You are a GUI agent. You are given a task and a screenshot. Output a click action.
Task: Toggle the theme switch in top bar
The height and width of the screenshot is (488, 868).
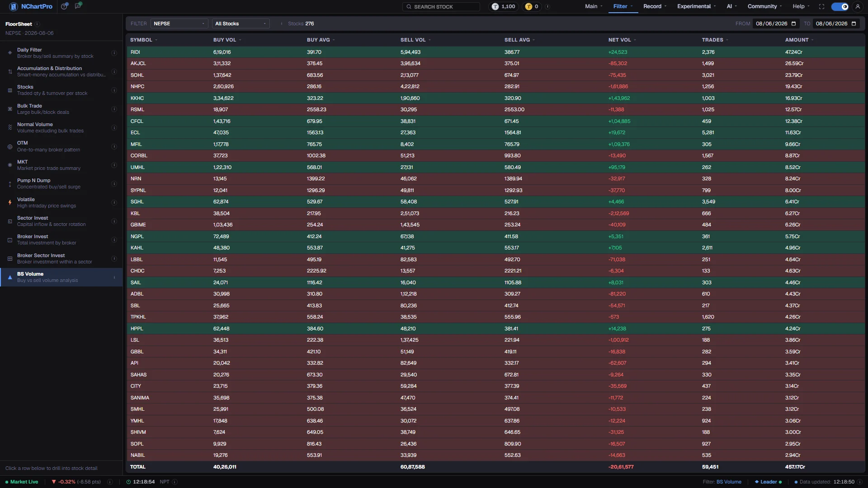coord(840,6)
